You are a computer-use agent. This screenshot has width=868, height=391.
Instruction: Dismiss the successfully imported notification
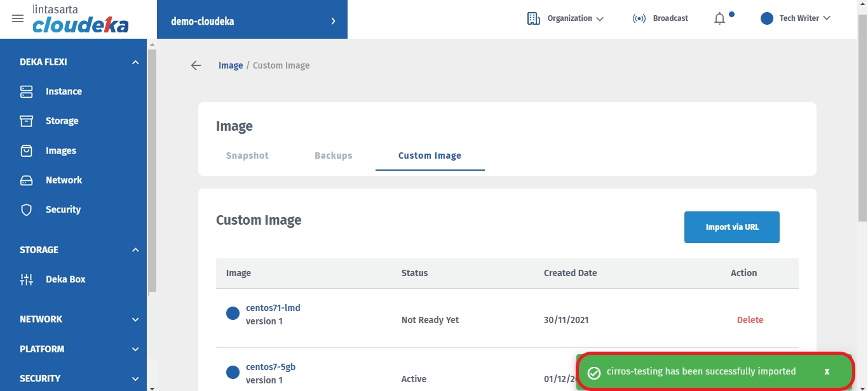(x=827, y=371)
